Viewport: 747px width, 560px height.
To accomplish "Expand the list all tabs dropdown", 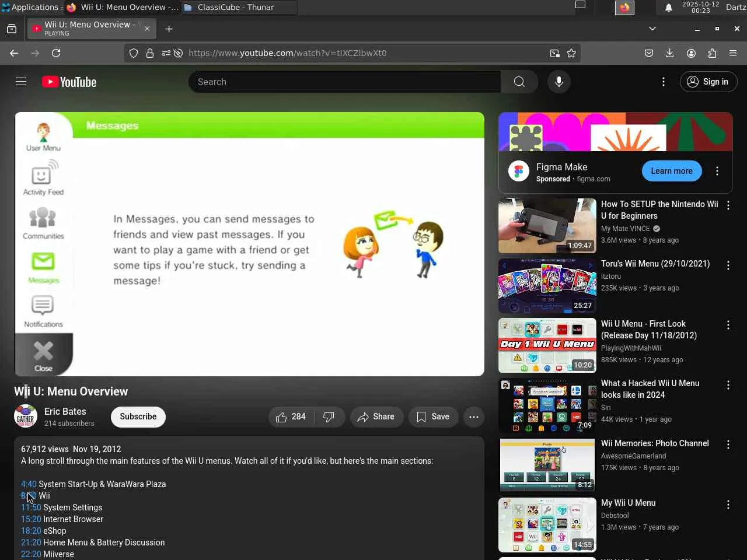I will point(652,29).
